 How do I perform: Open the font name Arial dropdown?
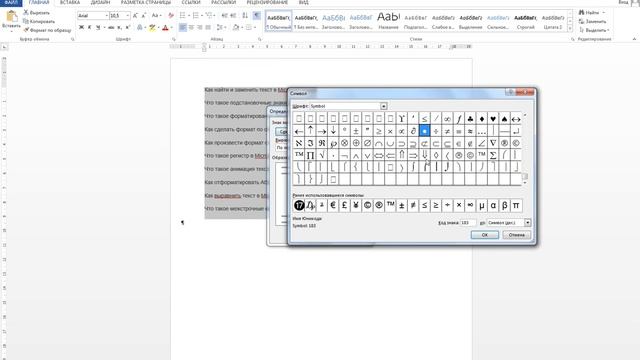click(x=107, y=16)
